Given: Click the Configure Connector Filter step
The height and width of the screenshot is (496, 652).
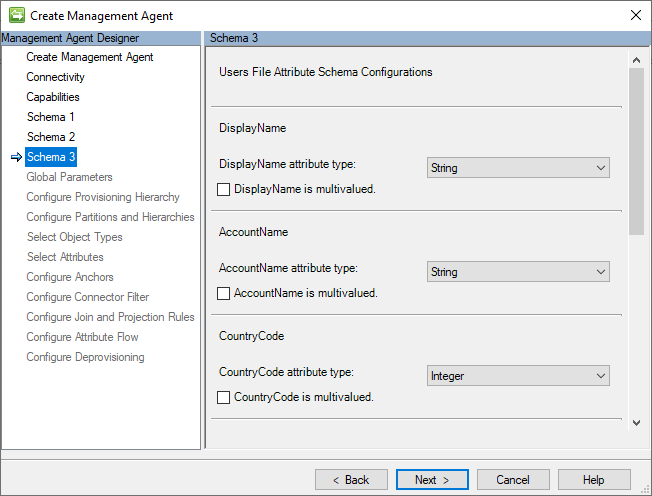Looking at the screenshot, I should coord(87,296).
